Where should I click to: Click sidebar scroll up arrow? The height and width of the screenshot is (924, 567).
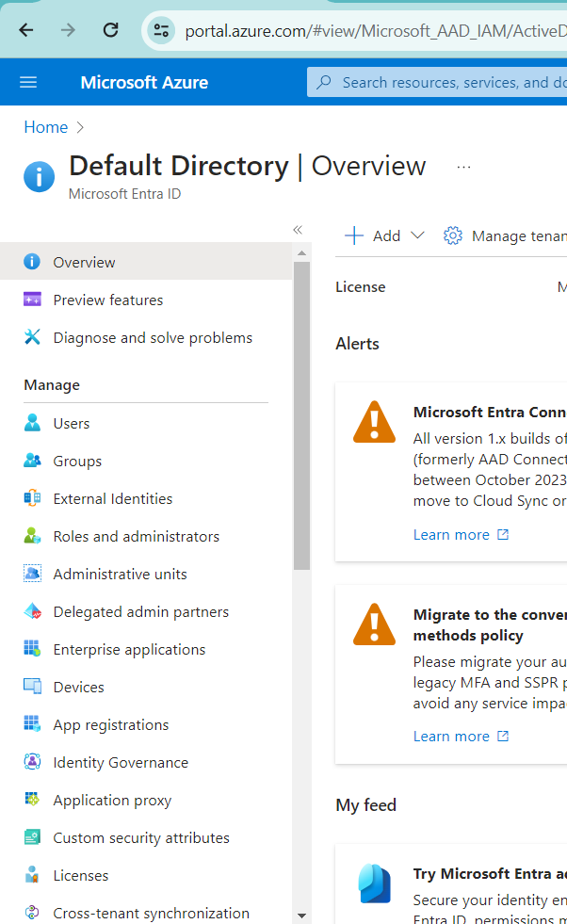click(301, 252)
